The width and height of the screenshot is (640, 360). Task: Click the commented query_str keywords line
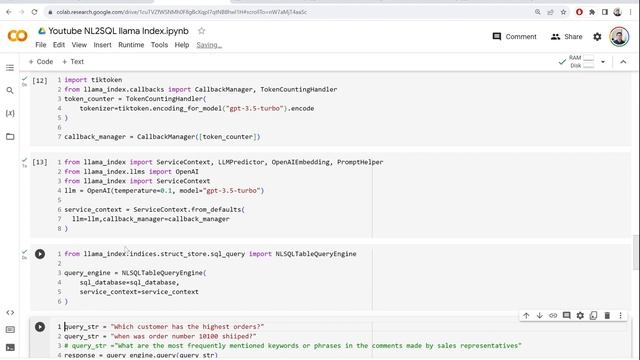click(x=293, y=346)
